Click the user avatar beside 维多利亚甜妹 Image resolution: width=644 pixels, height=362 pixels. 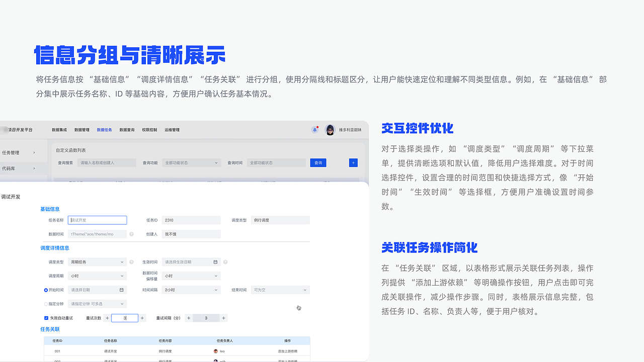tap(330, 130)
